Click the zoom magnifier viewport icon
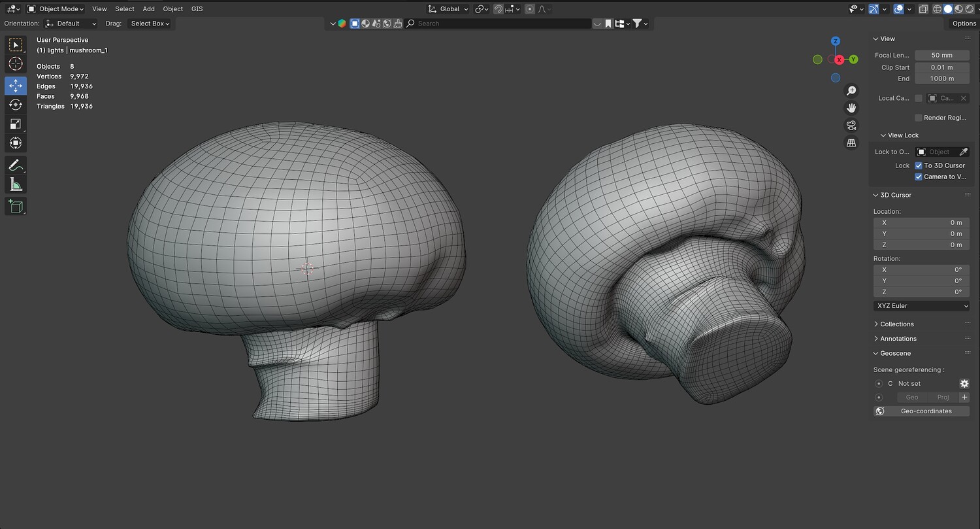The width and height of the screenshot is (980, 529). pyautogui.click(x=851, y=91)
